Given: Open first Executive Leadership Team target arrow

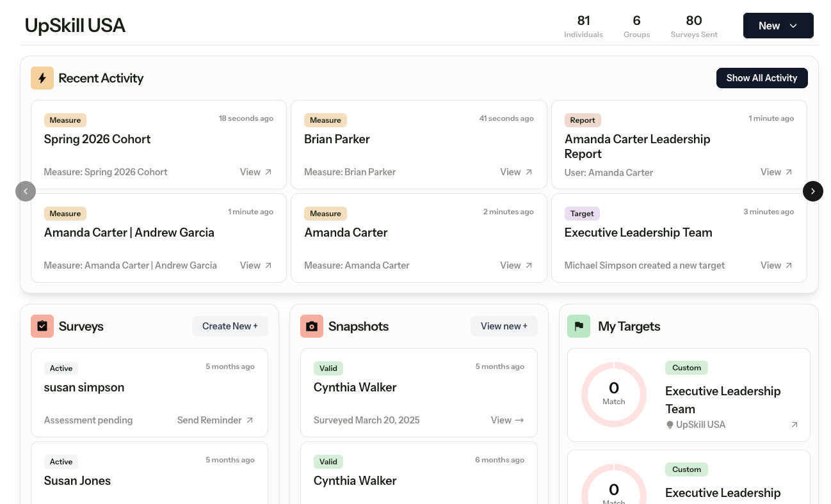Looking at the screenshot, I should coord(795,425).
